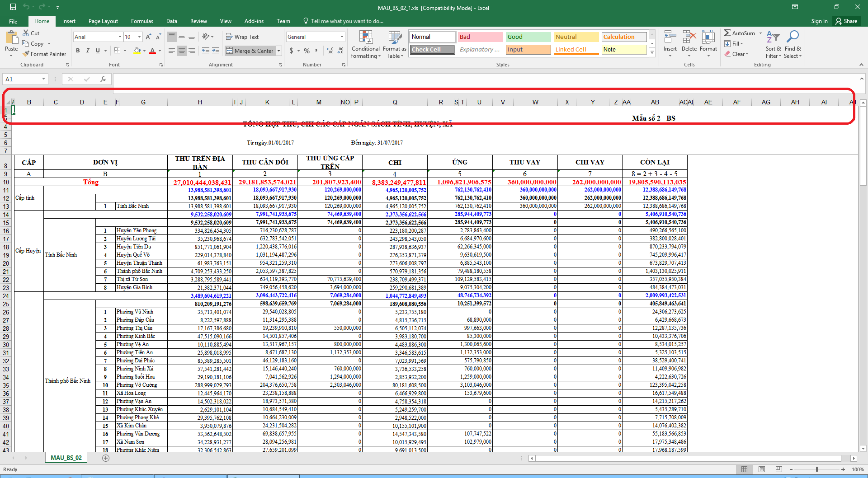Screen dimensions: 868x478
Task: Apply the Good green cell style swatch
Action: tap(528, 37)
